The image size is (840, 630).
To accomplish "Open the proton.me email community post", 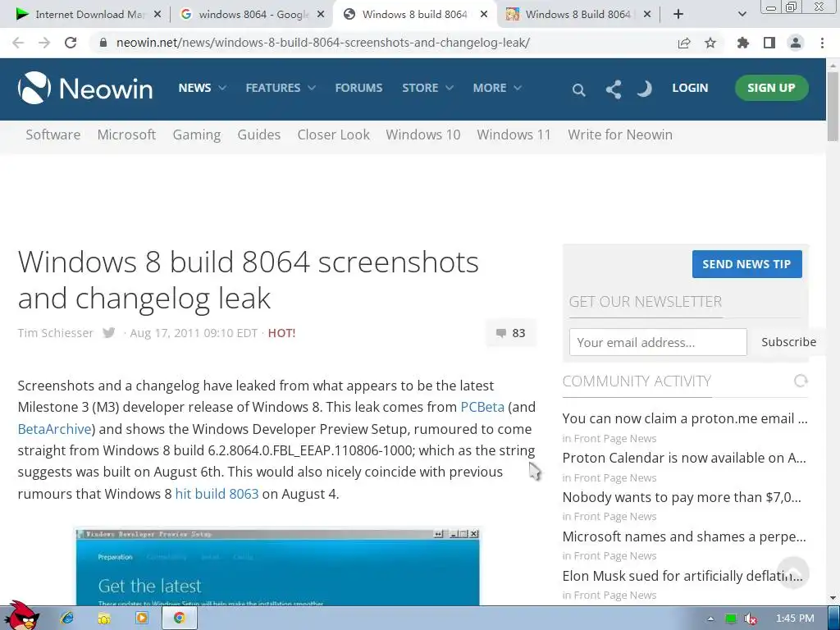I will click(685, 418).
